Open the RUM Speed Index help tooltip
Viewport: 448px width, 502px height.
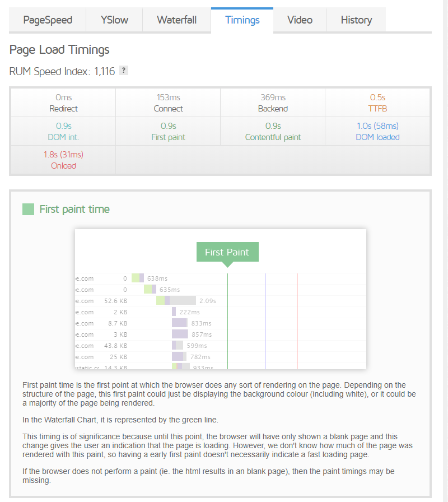click(123, 70)
